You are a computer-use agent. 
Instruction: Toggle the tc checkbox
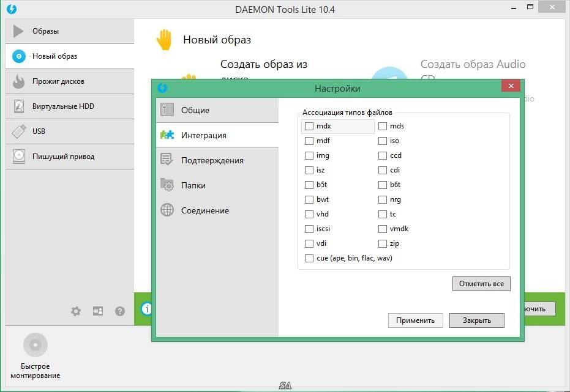(383, 214)
